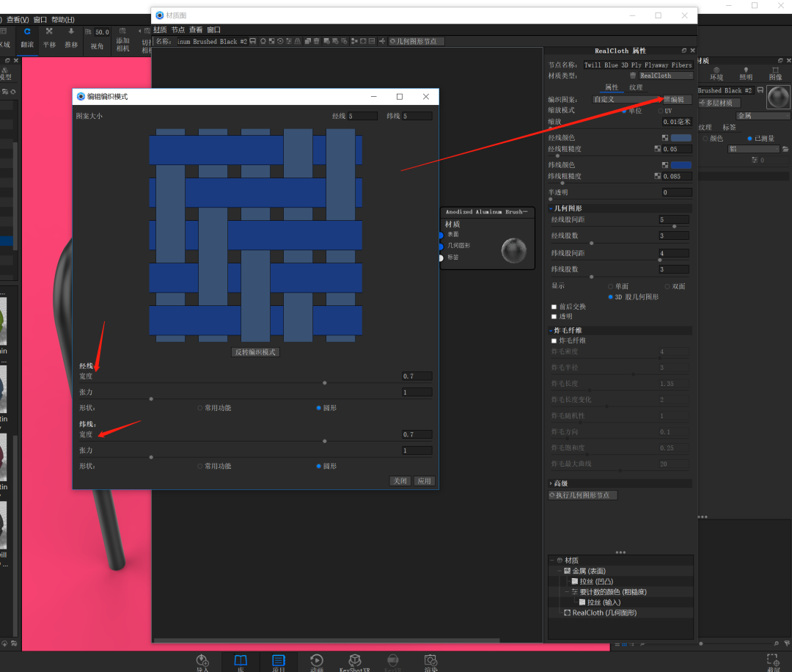Screen dimensions: 792x672
Task: Open the 帮助(H) menu in the main window
Action: [62, 20]
